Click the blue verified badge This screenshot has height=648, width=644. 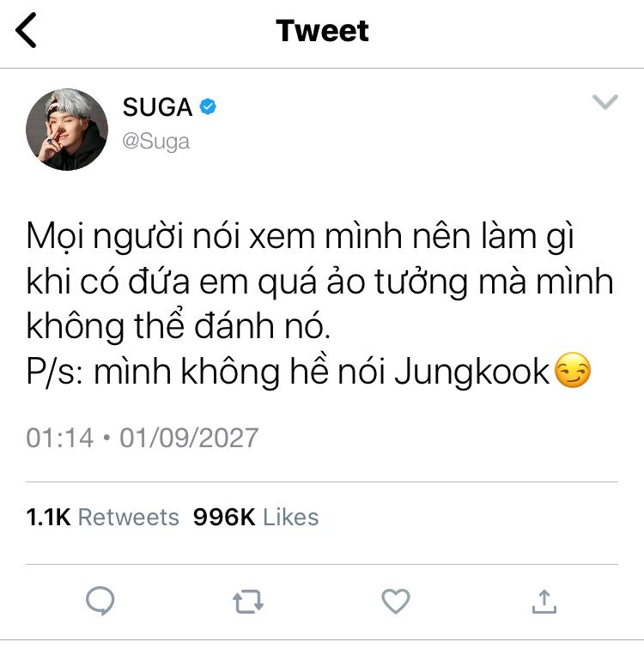pos(208,106)
